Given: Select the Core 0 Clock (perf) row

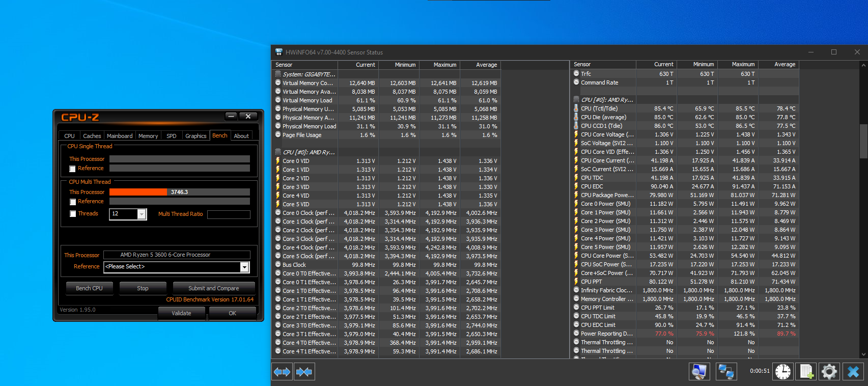Looking at the screenshot, I should [386, 213].
